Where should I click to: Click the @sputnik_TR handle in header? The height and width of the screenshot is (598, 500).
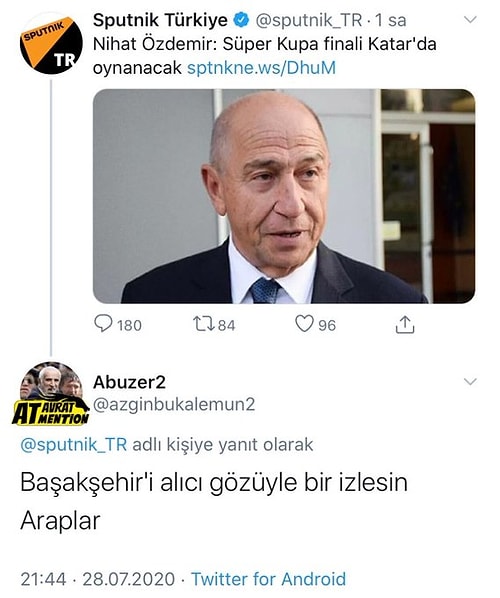308,21
